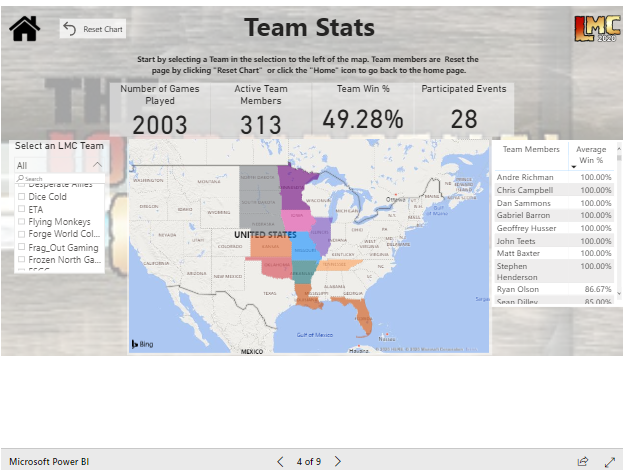
Task: Check the ETA team checkbox
Action: [21, 210]
